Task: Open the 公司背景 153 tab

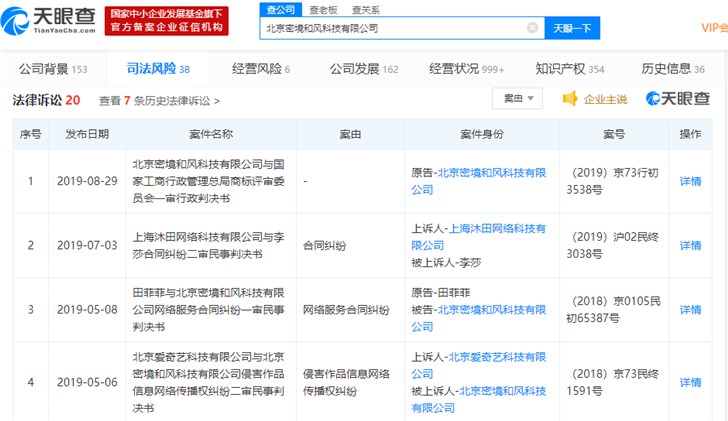Action: coord(53,69)
